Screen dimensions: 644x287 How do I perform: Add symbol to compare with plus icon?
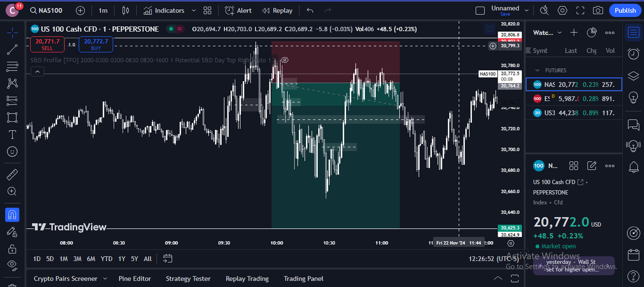[80, 11]
